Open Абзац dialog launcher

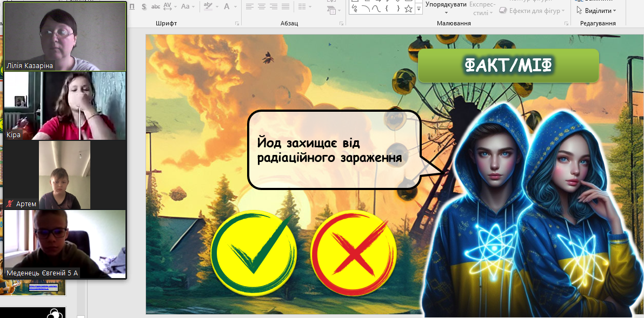pos(342,24)
